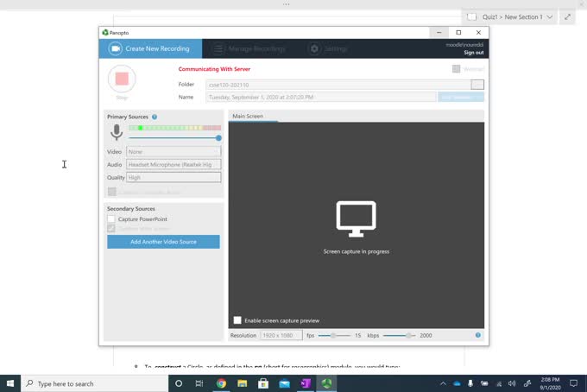Click the Add Another Video Source button
The height and width of the screenshot is (392, 587).
[x=163, y=242]
